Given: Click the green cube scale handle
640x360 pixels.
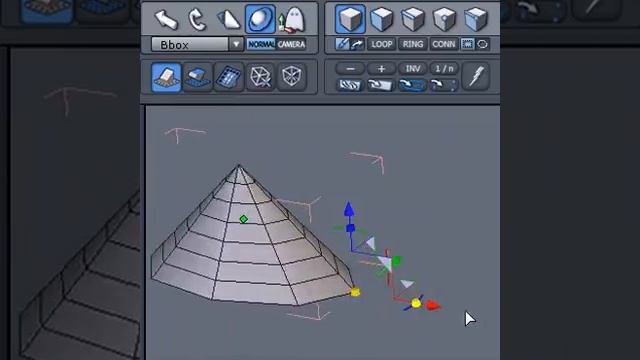Looking at the screenshot, I should pos(396,260).
